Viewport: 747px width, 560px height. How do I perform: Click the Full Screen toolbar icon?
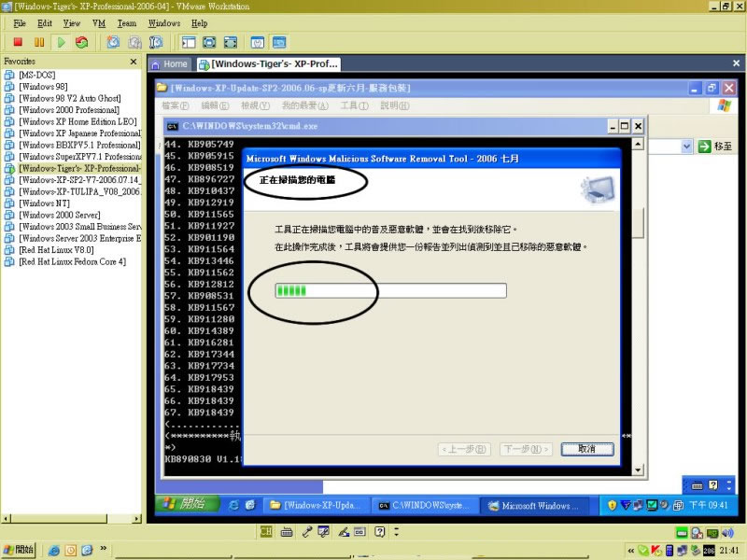pyautogui.click(x=209, y=42)
